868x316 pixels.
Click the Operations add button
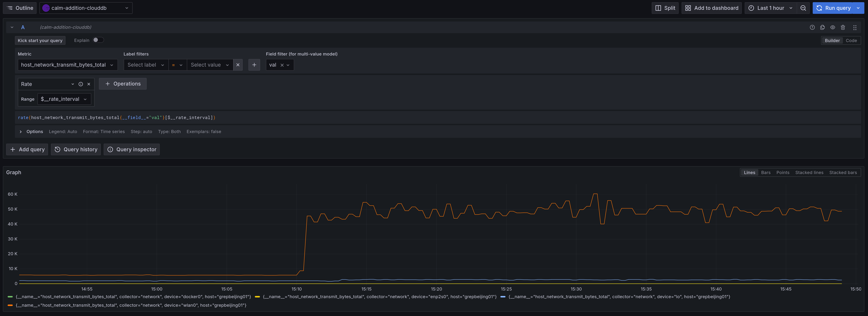[x=123, y=84]
